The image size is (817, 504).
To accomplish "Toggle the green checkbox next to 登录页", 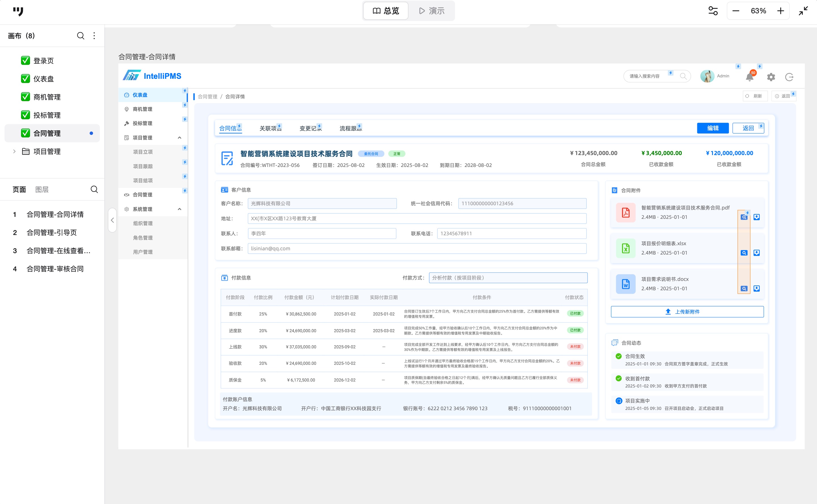I will 25,60.
